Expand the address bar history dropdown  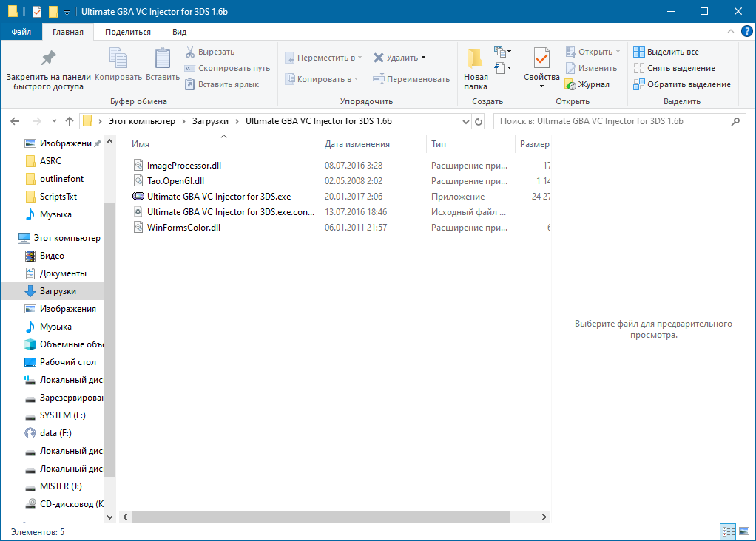(466, 121)
